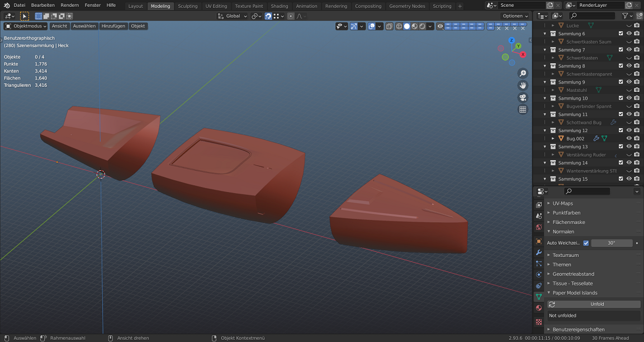644x342 pixels.
Task: Open the Object properties tab icon
Action: tap(539, 241)
